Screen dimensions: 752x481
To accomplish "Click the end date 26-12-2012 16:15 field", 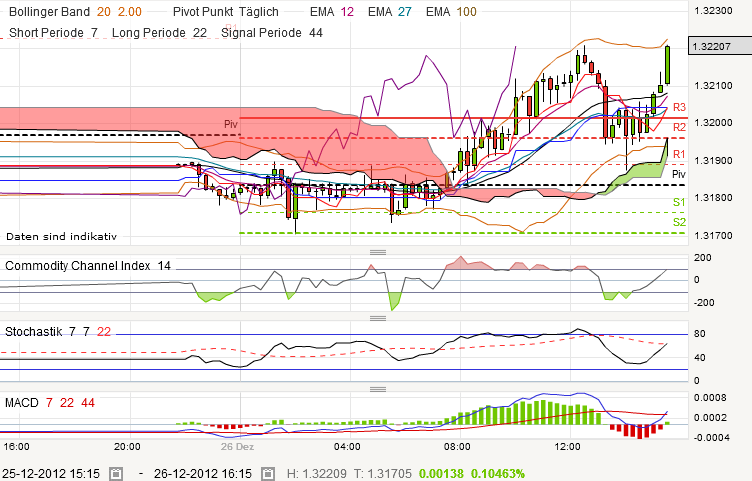I will (x=203, y=474).
